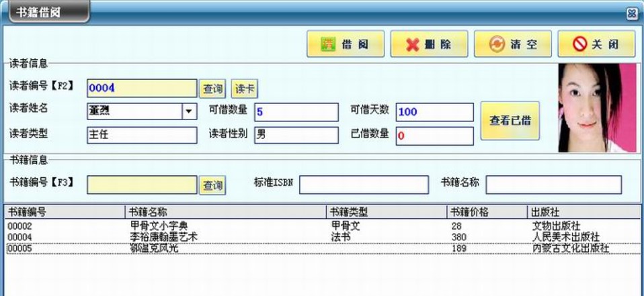The image size is (644, 296).
Task: Click the 清空 (clear) button
Action: point(513,44)
